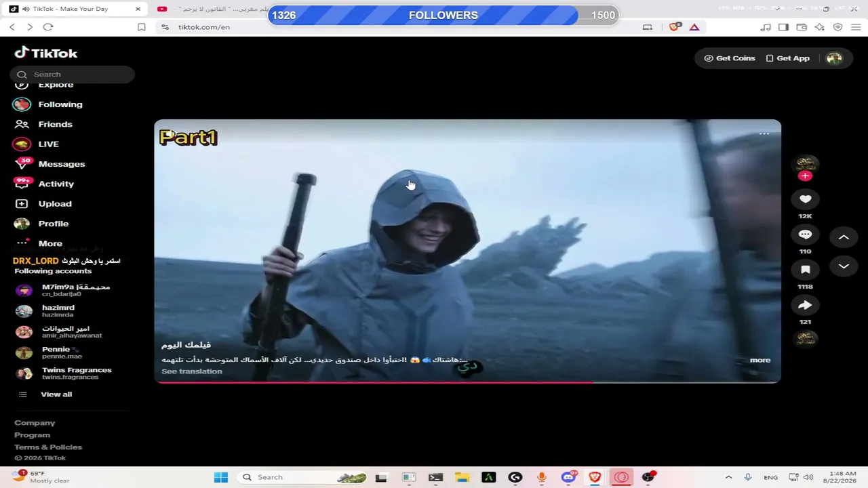Open the Brave Rewards triangle icon
This screenshot has width=868, height=488.
(x=694, y=27)
